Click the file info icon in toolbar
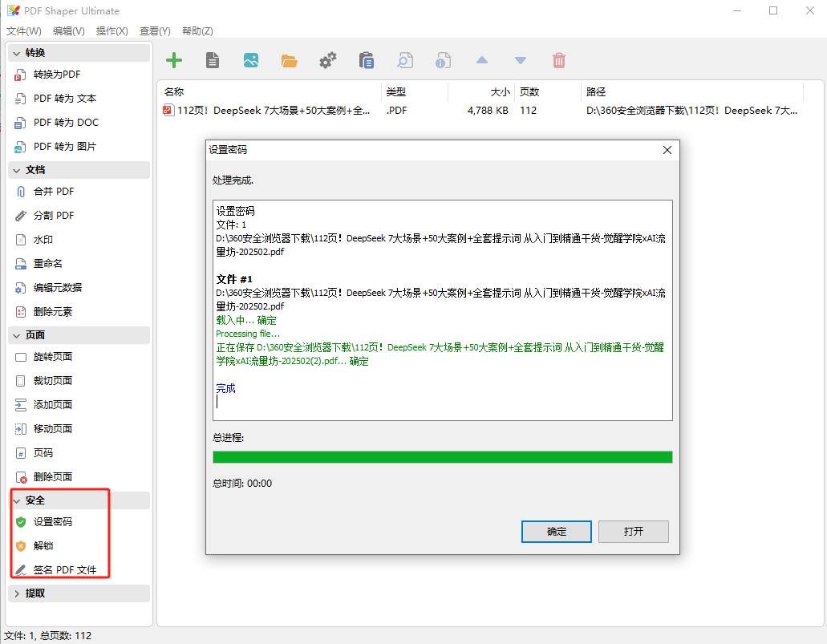 tap(443, 61)
